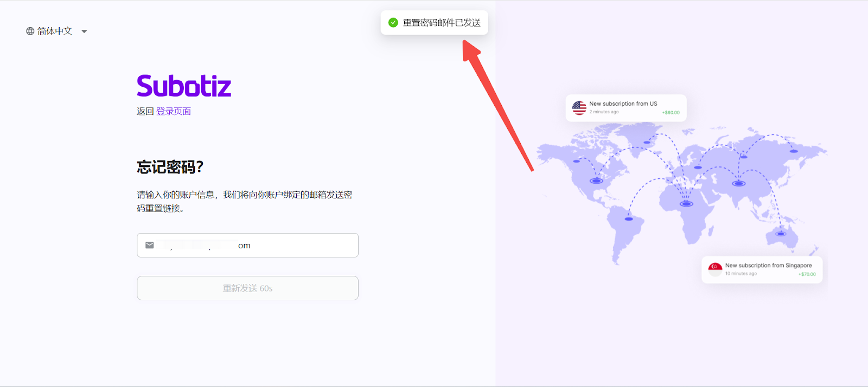Click the 重置密码邮件已发送 toast message
The height and width of the screenshot is (387, 868).
point(442,23)
